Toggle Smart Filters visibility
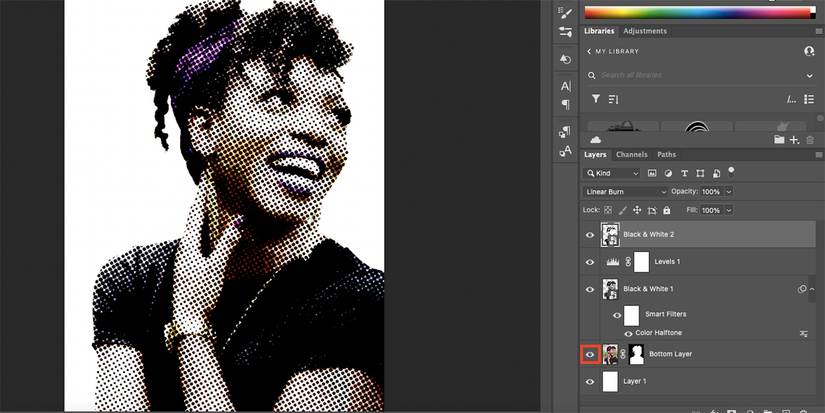Screen dimensions: 825x413 pyautogui.click(x=617, y=316)
